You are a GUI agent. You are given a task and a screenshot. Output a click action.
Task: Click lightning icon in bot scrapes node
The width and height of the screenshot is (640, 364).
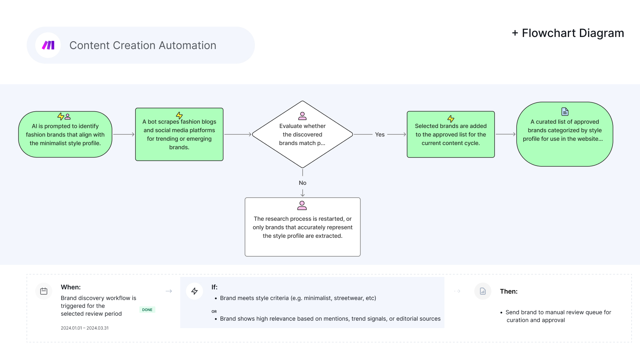click(x=179, y=115)
